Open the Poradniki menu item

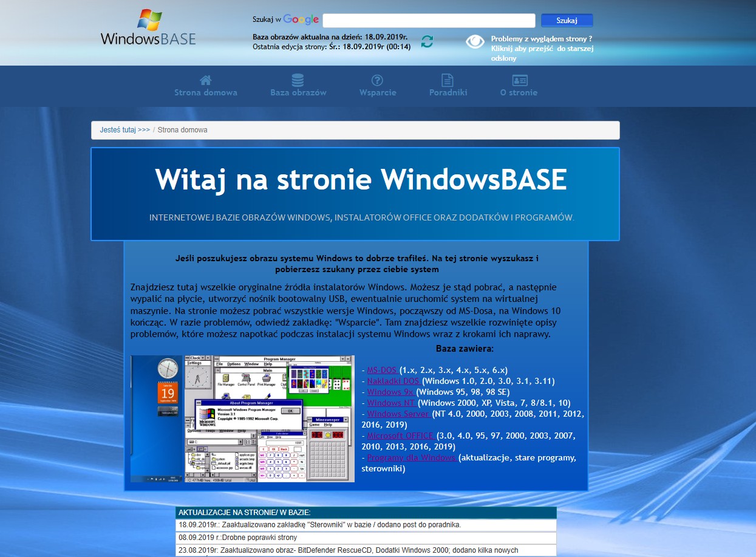(x=448, y=93)
